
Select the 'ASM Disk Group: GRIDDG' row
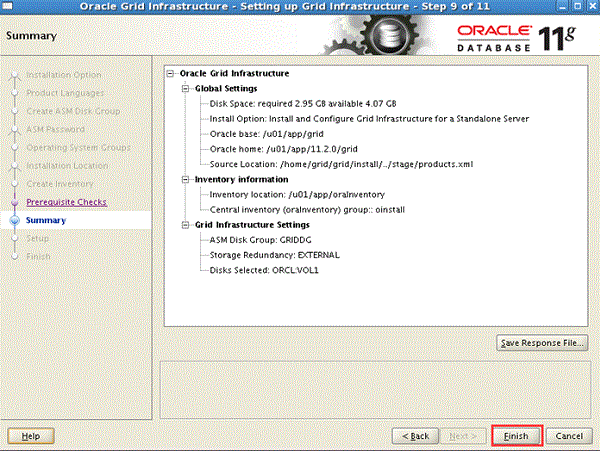[260, 240]
